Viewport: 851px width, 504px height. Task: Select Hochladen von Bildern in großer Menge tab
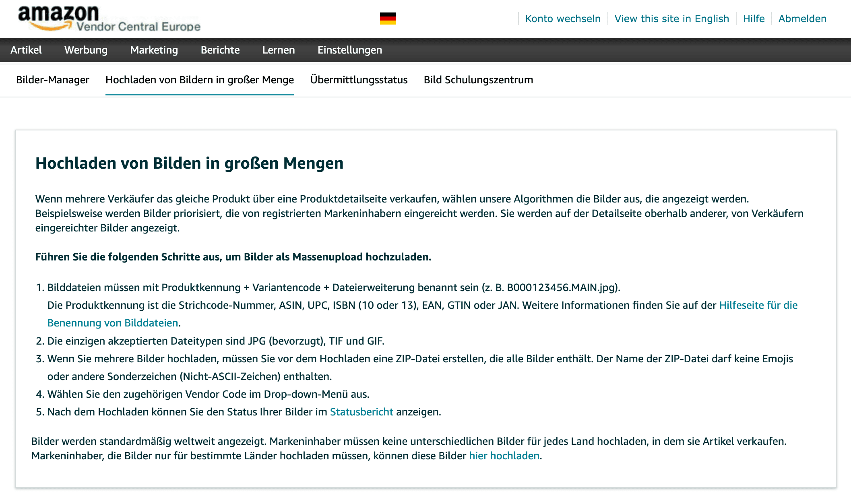pyautogui.click(x=200, y=80)
